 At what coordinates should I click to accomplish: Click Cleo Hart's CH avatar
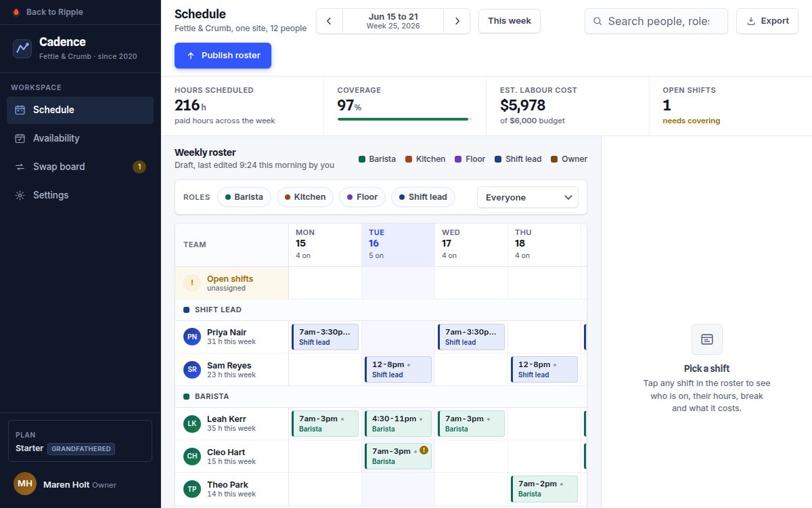[192, 456]
